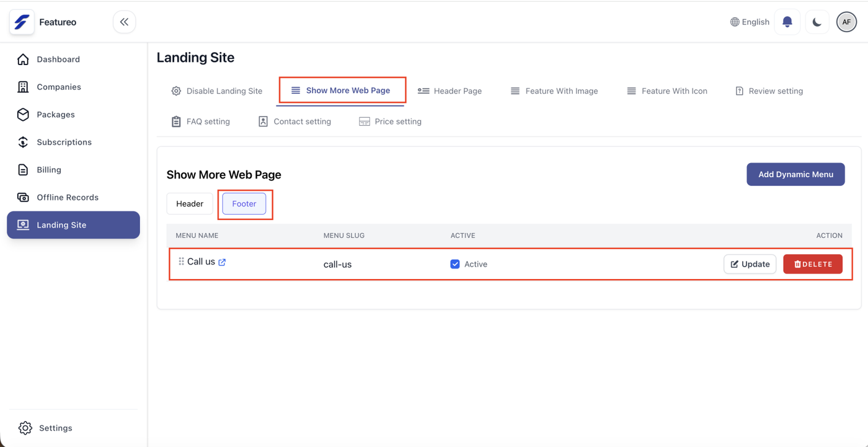Uncheck the Active checkbox for Call us
Image resolution: width=868 pixels, height=447 pixels.
455,264
